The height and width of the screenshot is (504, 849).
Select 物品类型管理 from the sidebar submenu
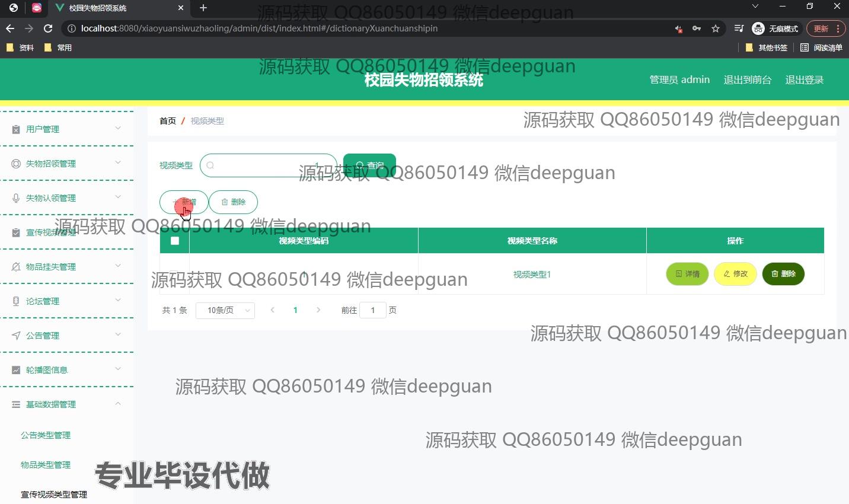click(46, 465)
